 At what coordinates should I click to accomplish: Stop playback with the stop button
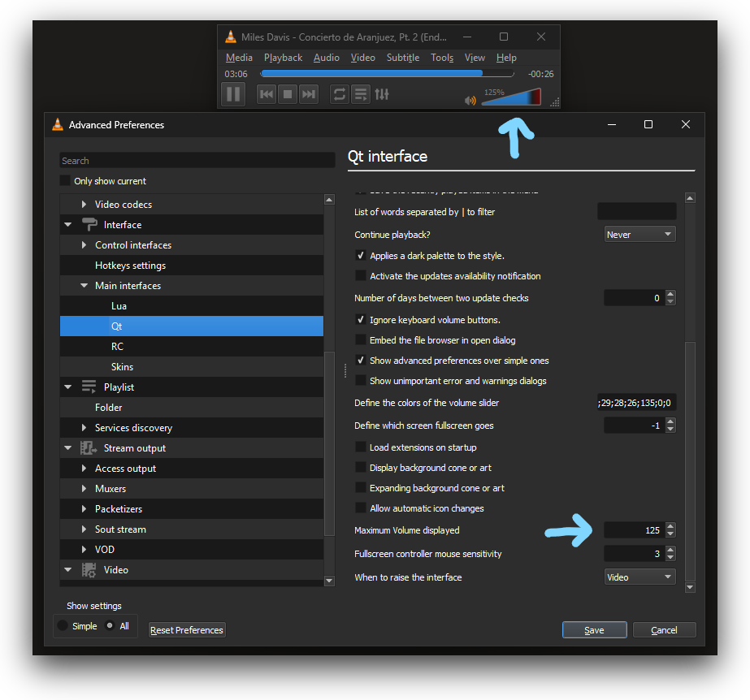point(288,94)
